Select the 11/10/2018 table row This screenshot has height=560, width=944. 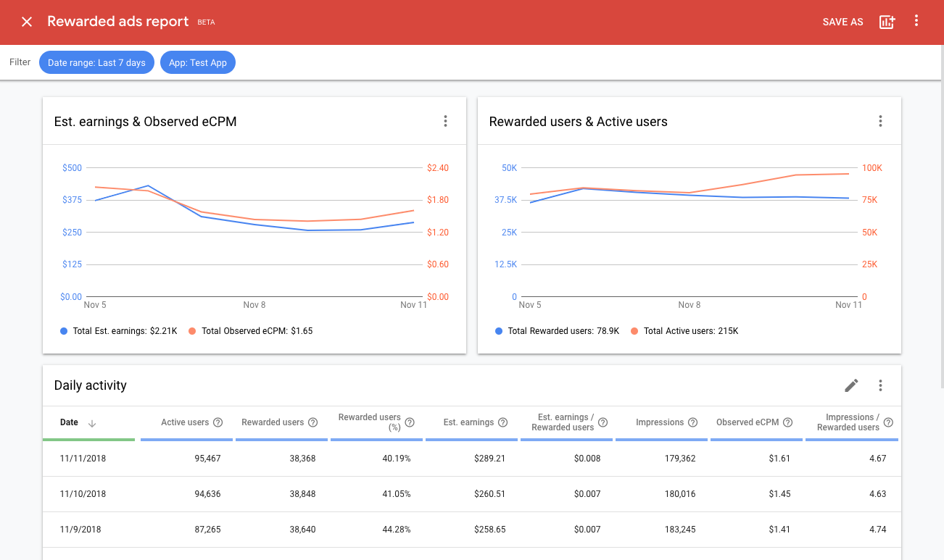click(83, 494)
